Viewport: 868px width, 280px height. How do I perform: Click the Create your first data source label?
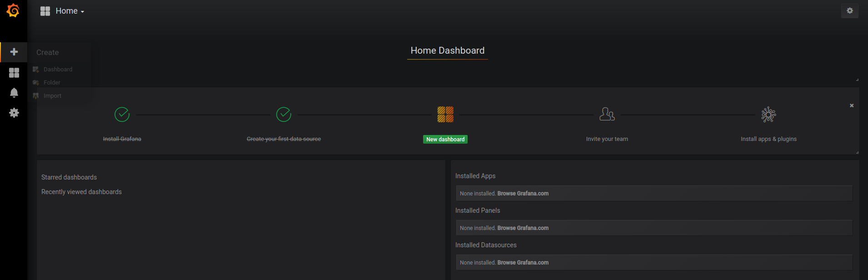tap(284, 139)
